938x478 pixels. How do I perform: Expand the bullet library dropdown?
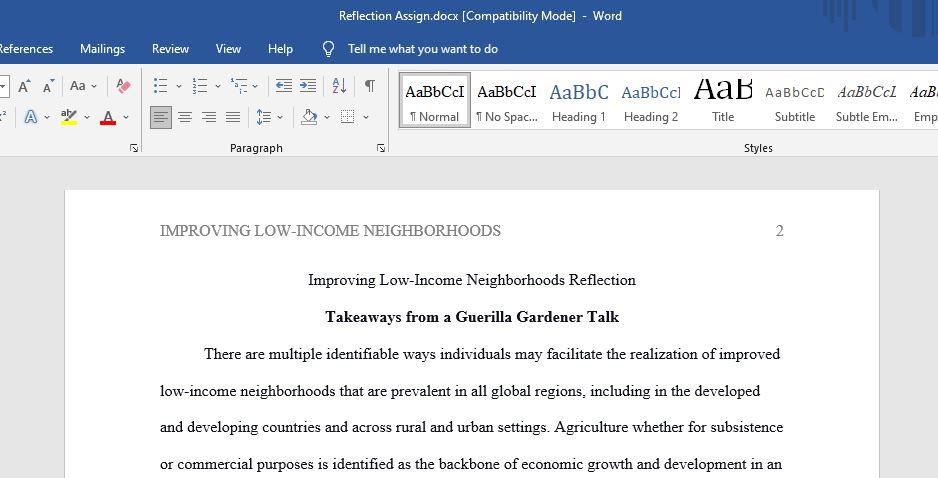pyautogui.click(x=178, y=86)
